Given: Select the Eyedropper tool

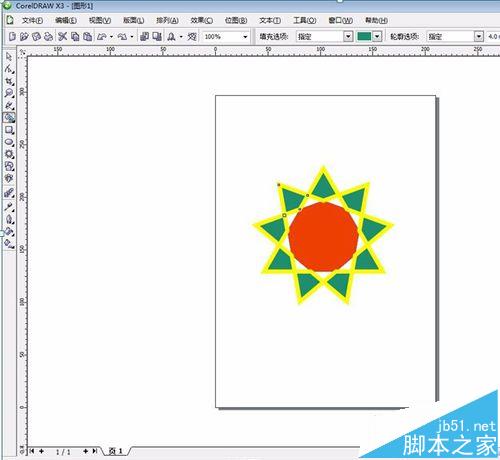Looking at the screenshot, I should pyautogui.click(x=9, y=207).
